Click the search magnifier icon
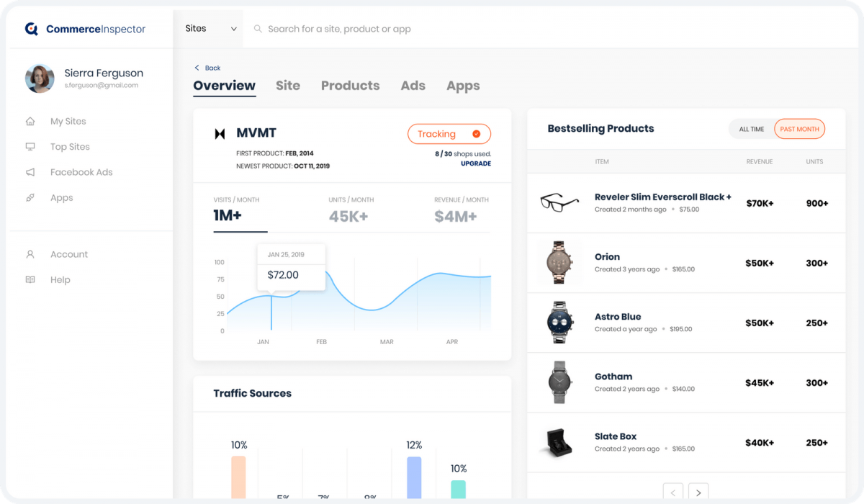 pos(258,29)
